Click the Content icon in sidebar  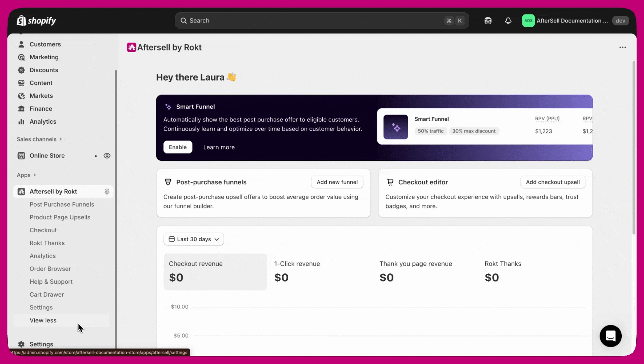[21, 83]
